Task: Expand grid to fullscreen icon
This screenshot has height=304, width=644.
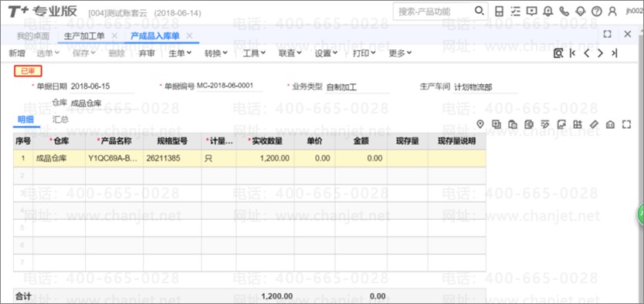Action: point(626,124)
